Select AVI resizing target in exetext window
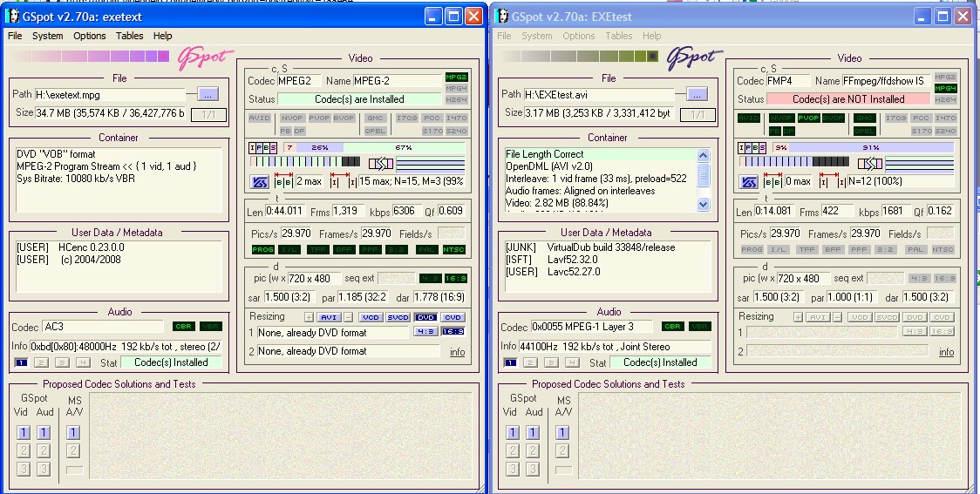 [330, 317]
